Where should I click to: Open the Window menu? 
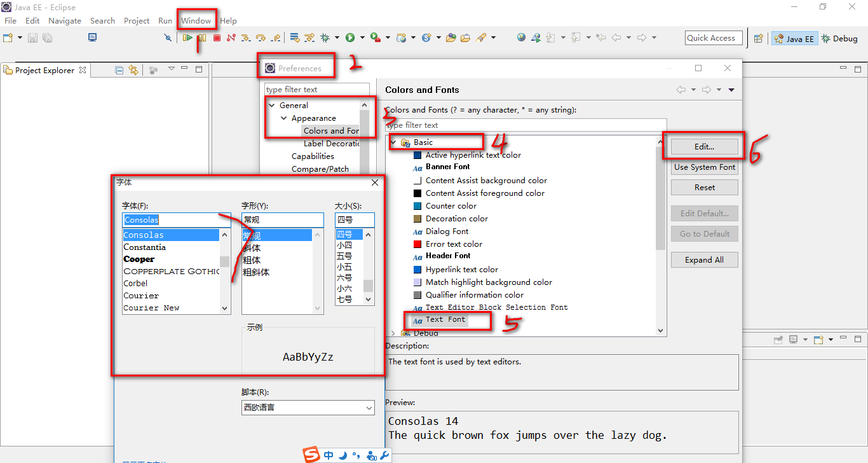196,21
